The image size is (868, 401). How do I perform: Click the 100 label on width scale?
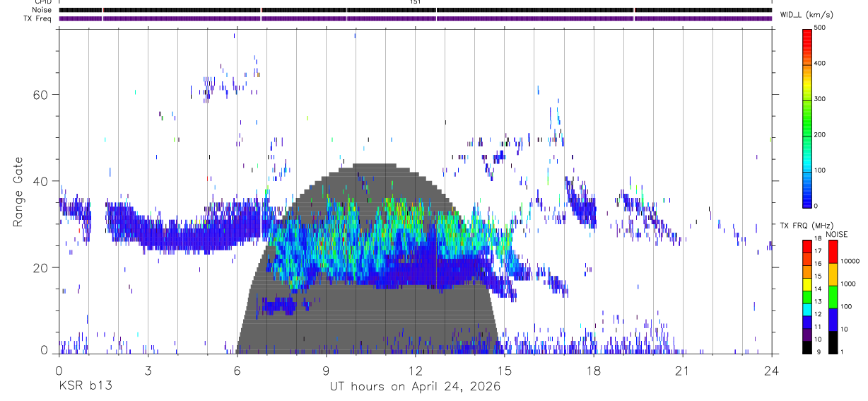point(820,170)
